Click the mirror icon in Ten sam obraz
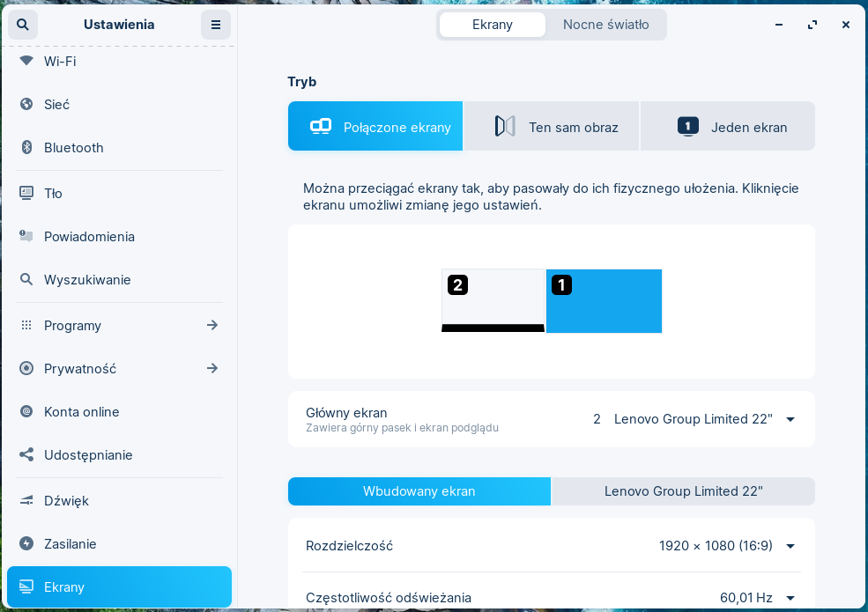Image resolution: width=868 pixels, height=612 pixels. pyautogui.click(x=505, y=127)
